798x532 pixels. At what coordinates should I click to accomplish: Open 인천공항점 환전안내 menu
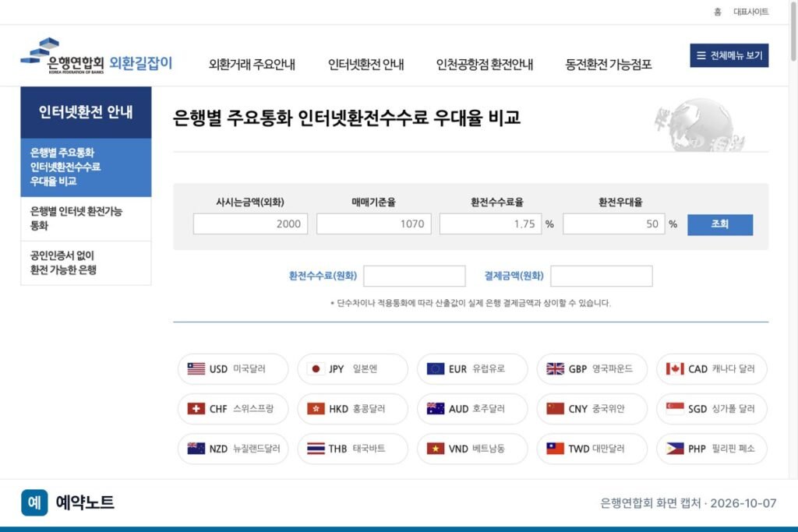(x=485, y=64)
